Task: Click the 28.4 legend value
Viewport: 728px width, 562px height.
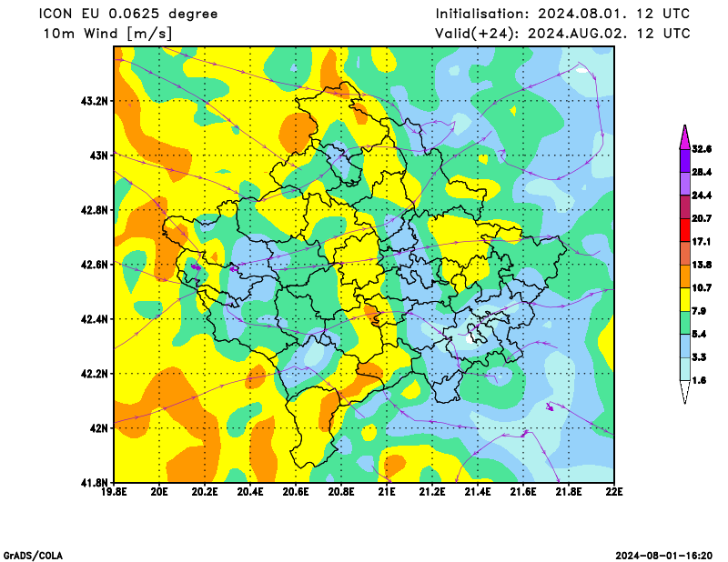Action: pyautogui.click(x=702, y=172)
